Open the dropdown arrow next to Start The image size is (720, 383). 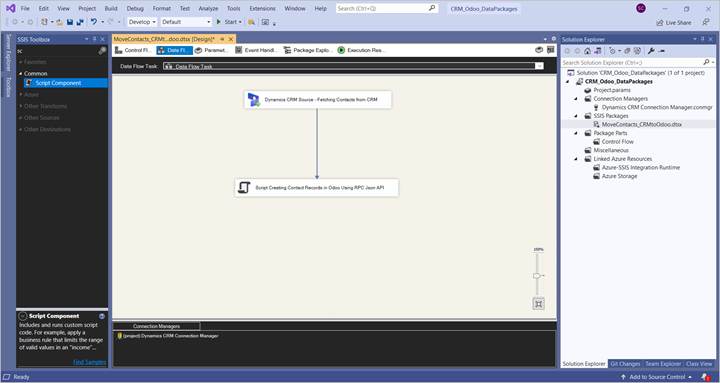[x=240, y=22]
